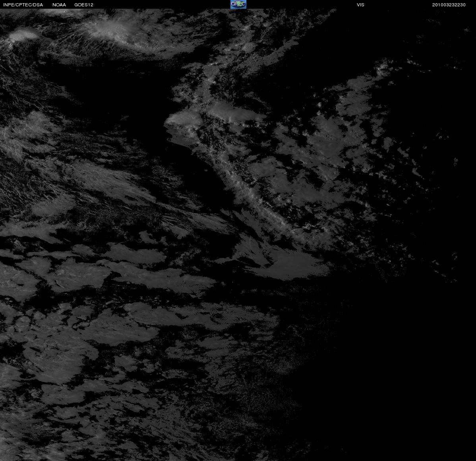Screen dimensions: 476x461
Task: Click the VIS channel label
Action: point(360,5)
